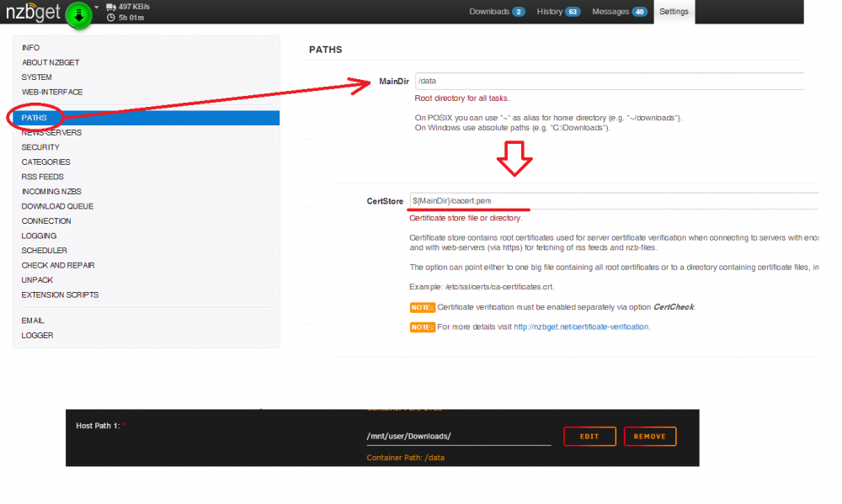
Task: Click the PATHS section heading
Action: pos(325,50)
